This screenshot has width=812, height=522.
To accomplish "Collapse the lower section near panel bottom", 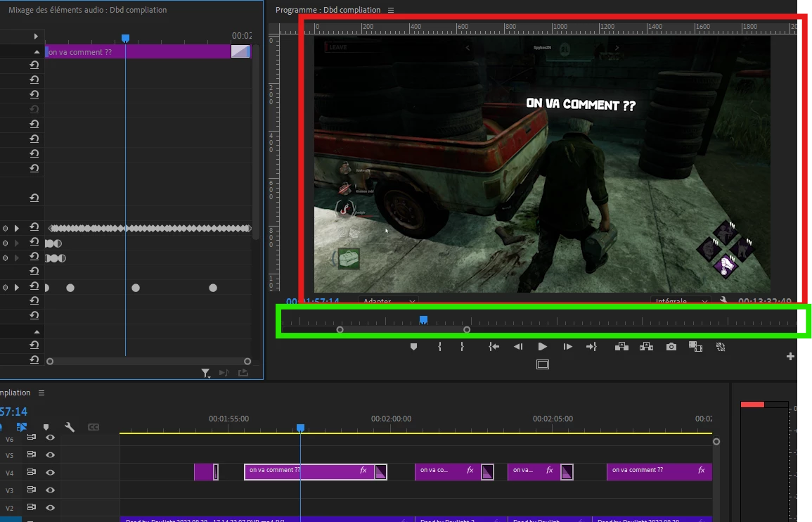I will tap(37, 332).
